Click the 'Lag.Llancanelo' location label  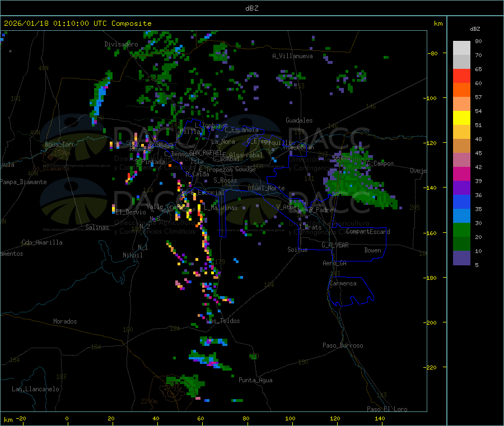point(35,390)
